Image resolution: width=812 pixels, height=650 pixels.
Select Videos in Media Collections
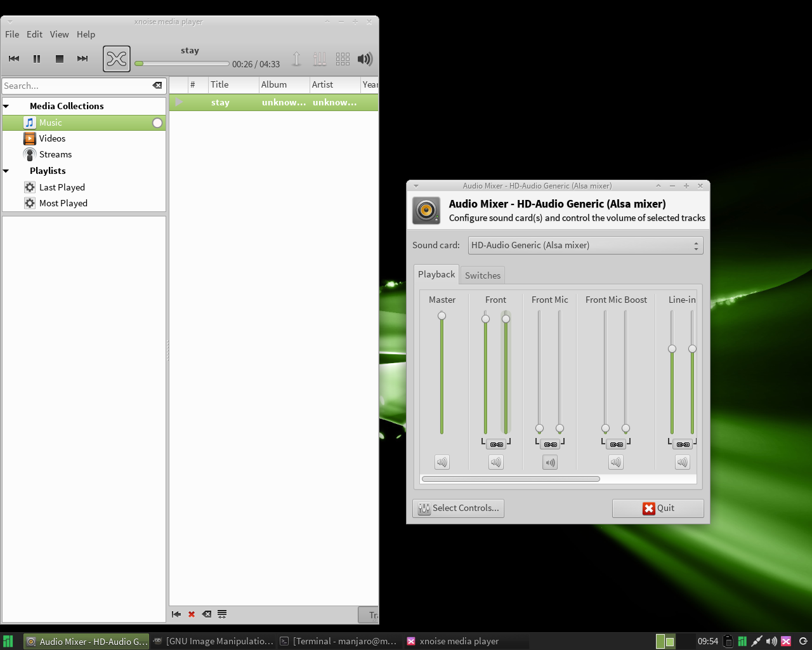click(84, 138)
